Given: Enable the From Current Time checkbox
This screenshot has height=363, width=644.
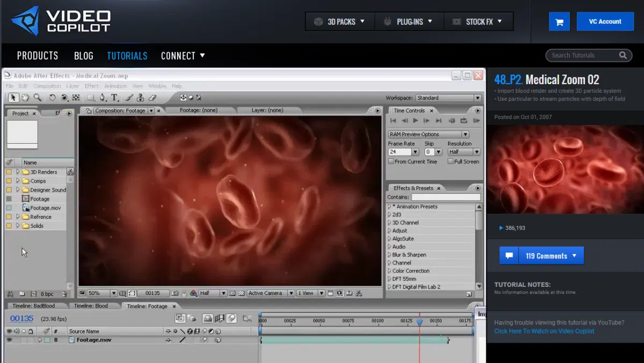Looking at the screenshot, I should 391,161.
